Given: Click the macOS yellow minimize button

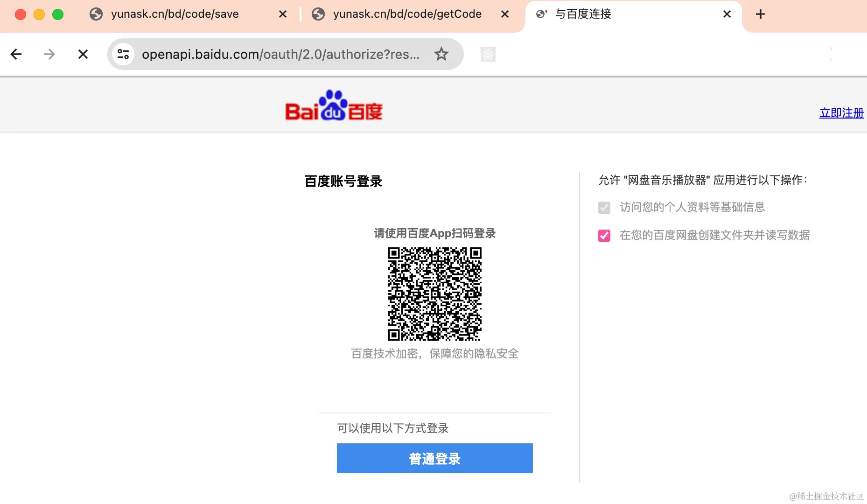Looking at the screenshot, I should pos(39,14).
